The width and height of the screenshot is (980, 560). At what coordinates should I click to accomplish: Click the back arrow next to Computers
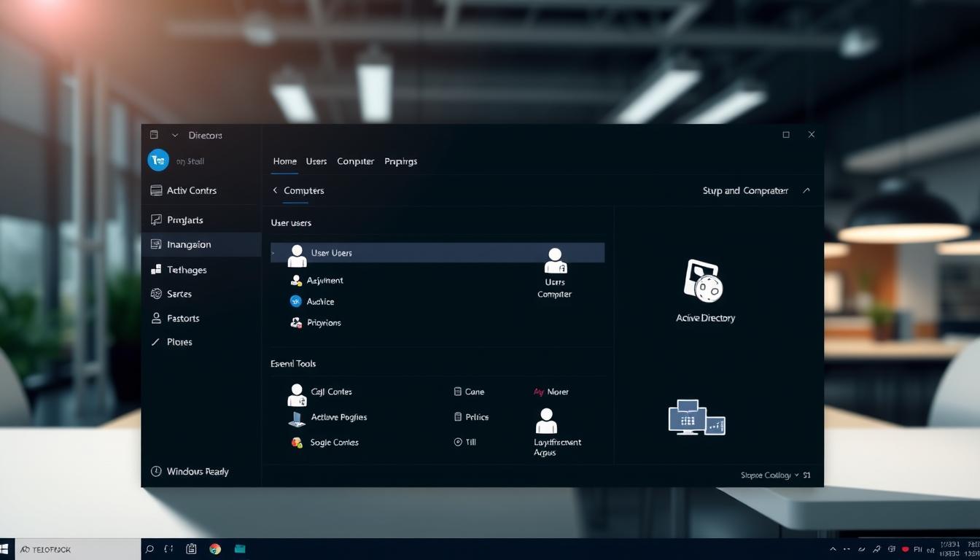point(275,190)
